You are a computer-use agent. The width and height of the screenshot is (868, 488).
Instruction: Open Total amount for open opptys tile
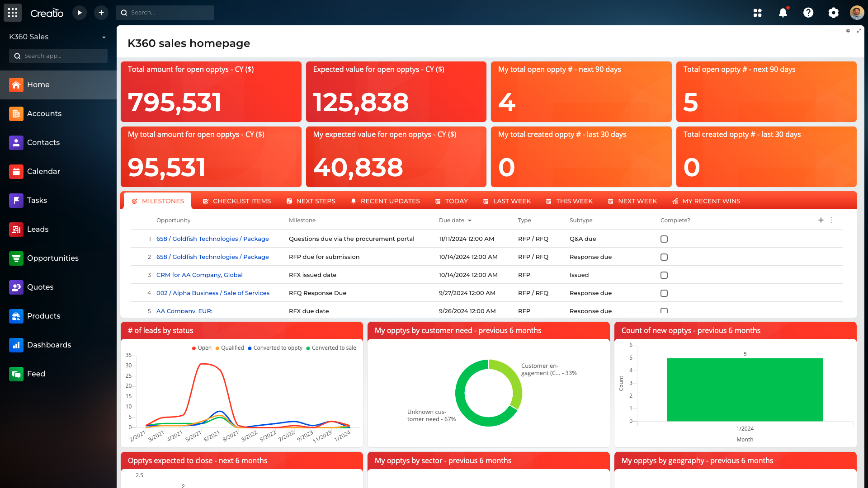(x=211, y=92)
